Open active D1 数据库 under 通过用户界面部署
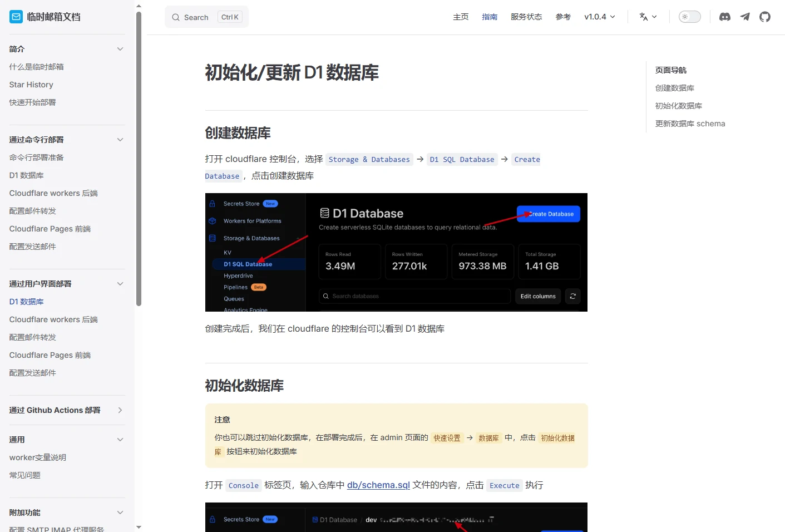 click(x=27, y=302)
